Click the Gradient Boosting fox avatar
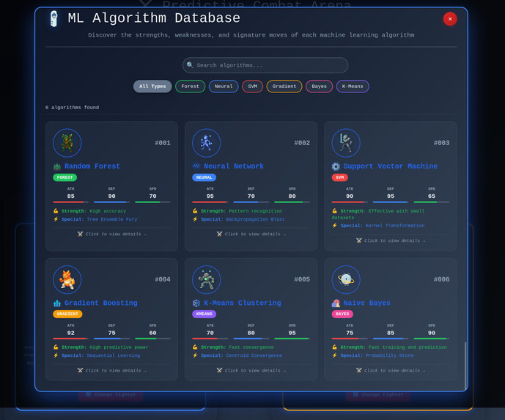 point(67,279)
